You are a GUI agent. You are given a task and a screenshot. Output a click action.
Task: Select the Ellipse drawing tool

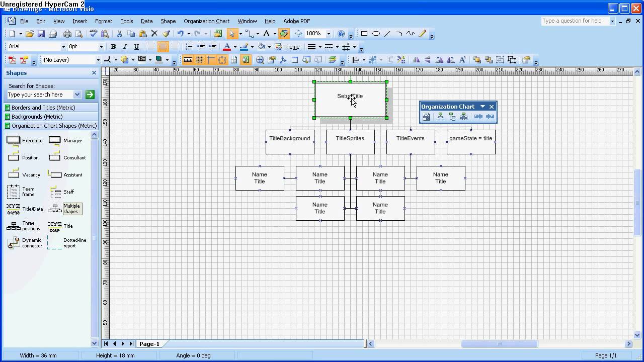[376, 34]
